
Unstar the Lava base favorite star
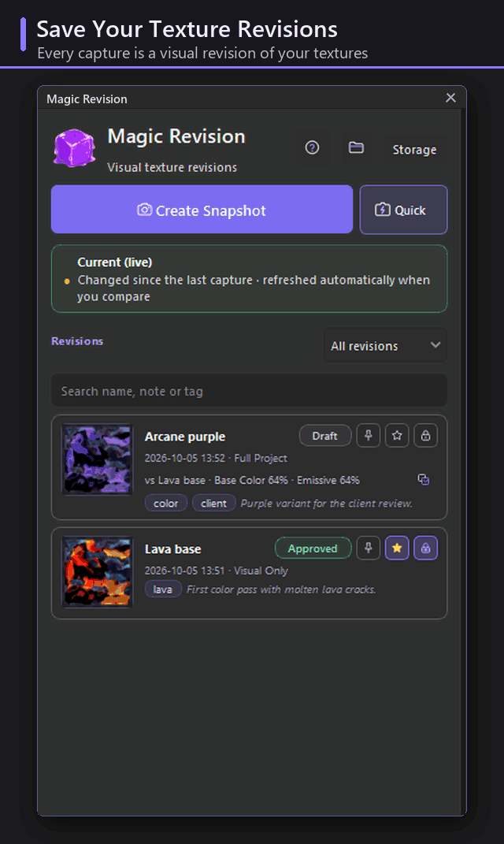pos(397,548)
